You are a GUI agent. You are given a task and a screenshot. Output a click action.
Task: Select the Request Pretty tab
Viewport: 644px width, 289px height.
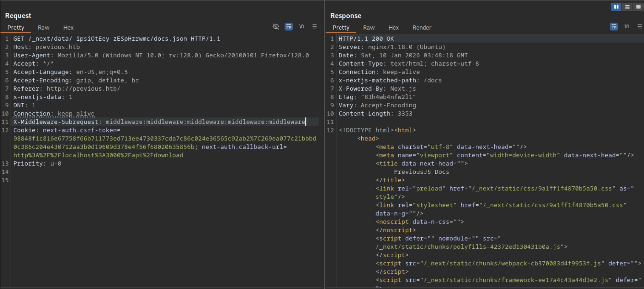click(16, 28)
